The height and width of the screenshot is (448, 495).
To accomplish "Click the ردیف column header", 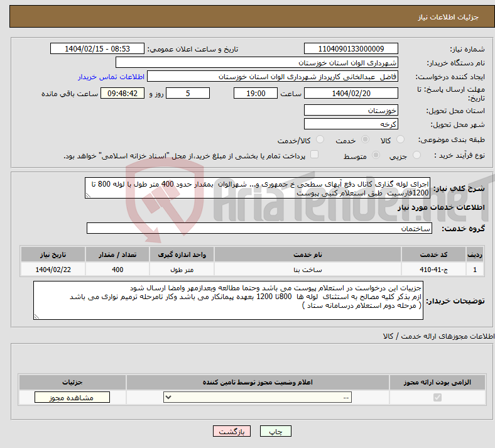I will (x=475, y=254).
